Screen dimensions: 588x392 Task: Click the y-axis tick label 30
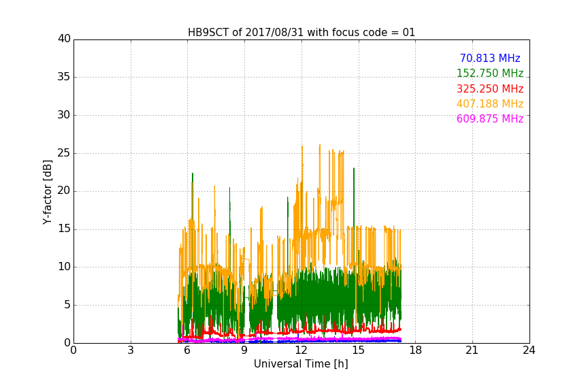coord(64,115)
